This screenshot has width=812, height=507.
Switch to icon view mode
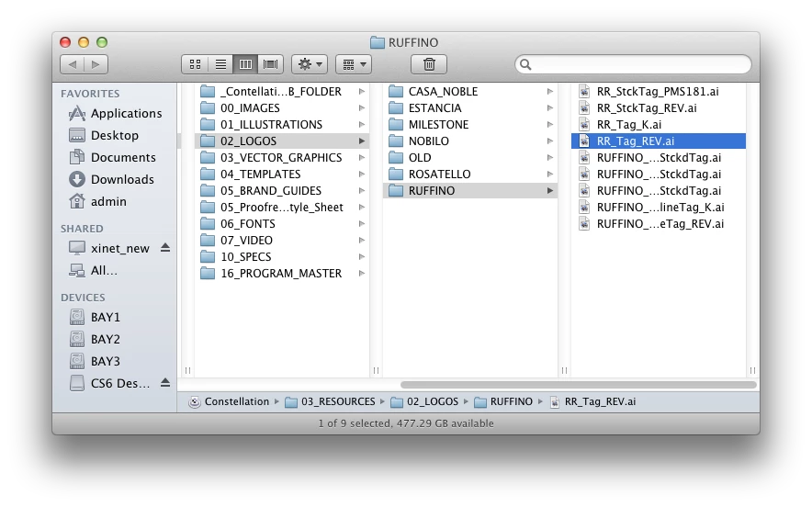click(195, 64)
